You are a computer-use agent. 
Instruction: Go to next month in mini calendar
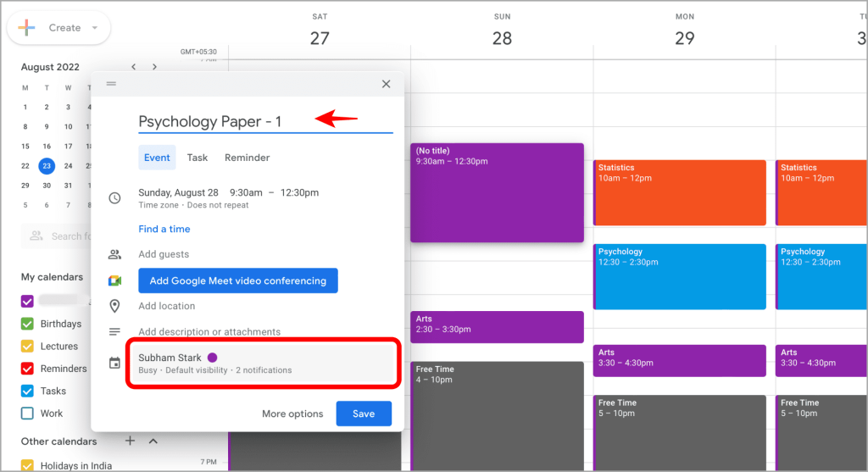point(154,66)
